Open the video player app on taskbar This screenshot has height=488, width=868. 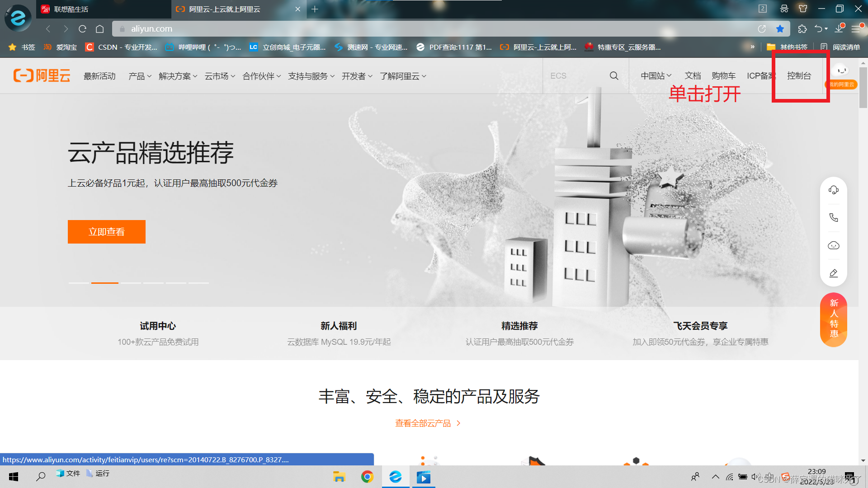[424, 477]
